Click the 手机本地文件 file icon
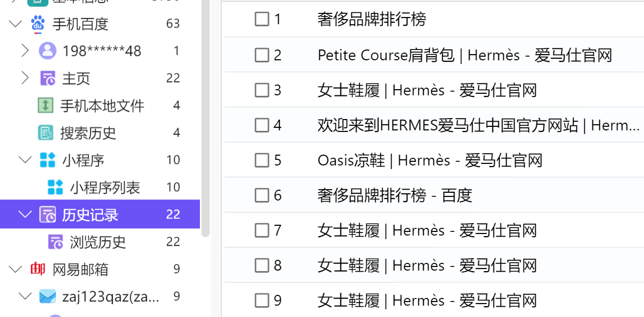The height and width of the screenshot is (317, 644). 46,106
